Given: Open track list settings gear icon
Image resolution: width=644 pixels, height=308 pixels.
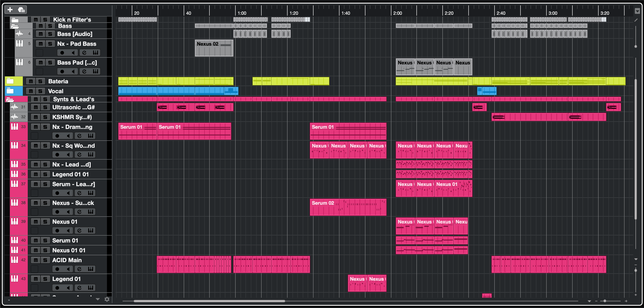Looking at the screenshot, I should pos(107,299).
